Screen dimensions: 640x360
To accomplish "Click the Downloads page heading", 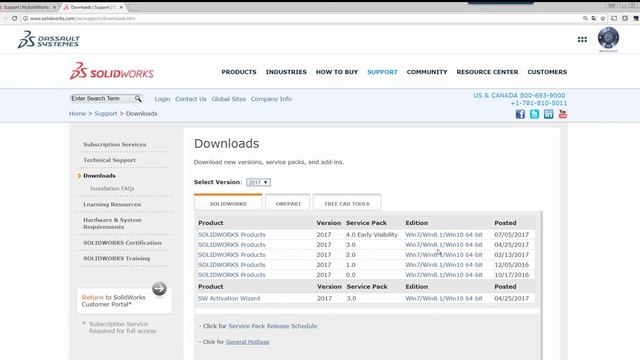I will [x=227, y=143].
